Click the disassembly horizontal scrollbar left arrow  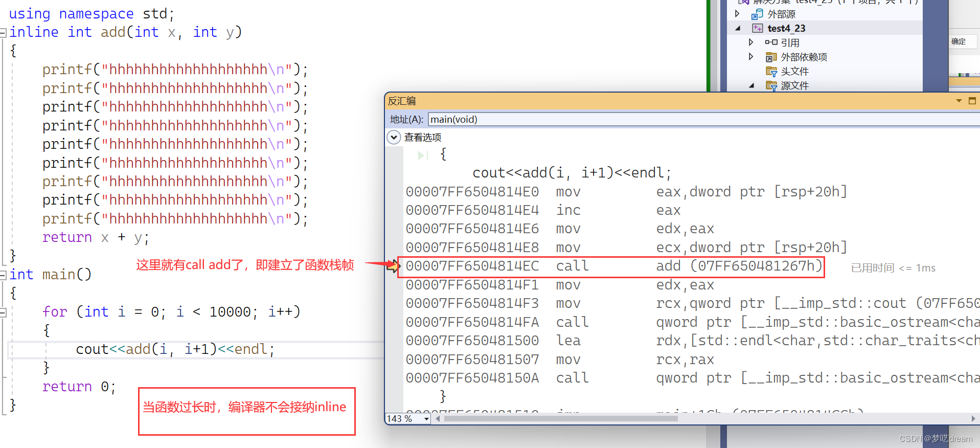tap(438, 419)
